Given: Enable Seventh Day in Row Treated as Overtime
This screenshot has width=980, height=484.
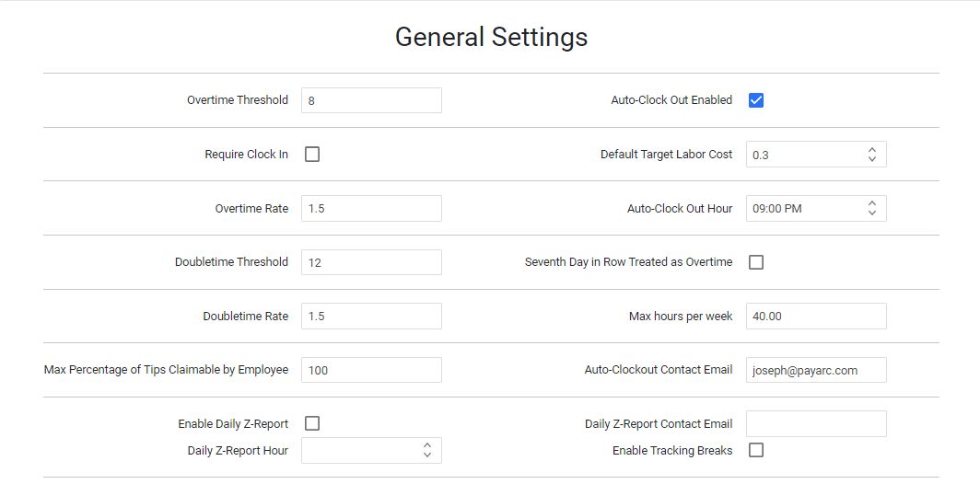Looking at the screenshot, I should 756,262.
